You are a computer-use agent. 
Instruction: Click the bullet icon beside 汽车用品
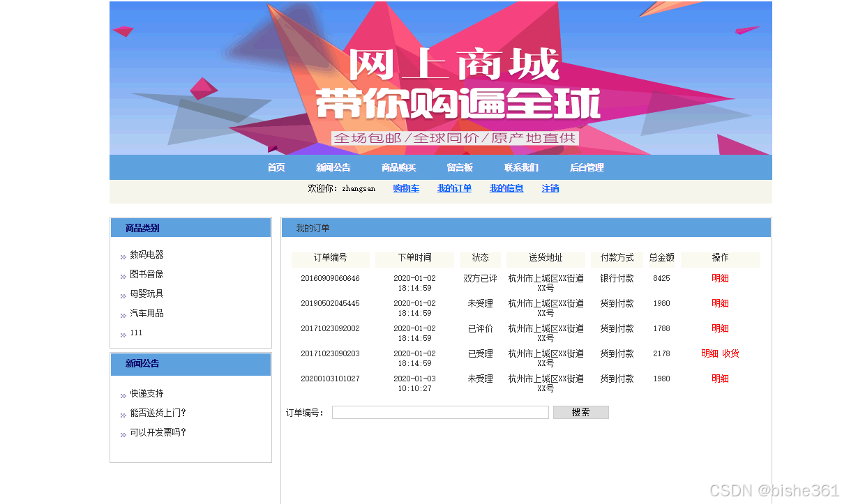click(x=123, y=316)
